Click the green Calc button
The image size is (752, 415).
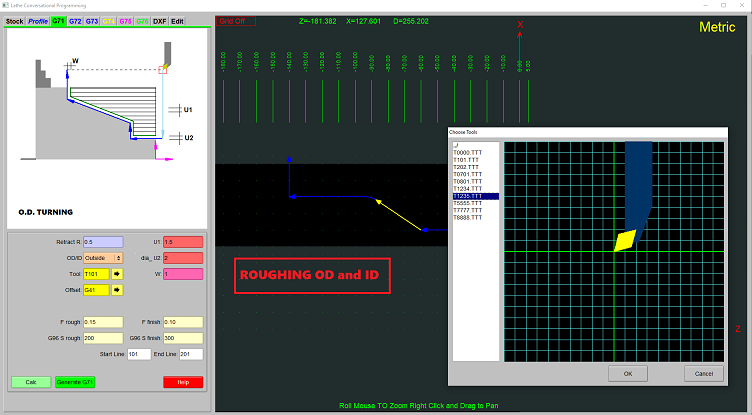pyautogui.click(x=30, y=382)
